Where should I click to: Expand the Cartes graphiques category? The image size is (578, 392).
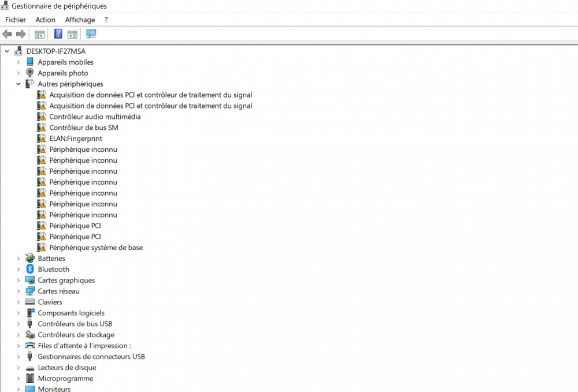tap(18, 280)
